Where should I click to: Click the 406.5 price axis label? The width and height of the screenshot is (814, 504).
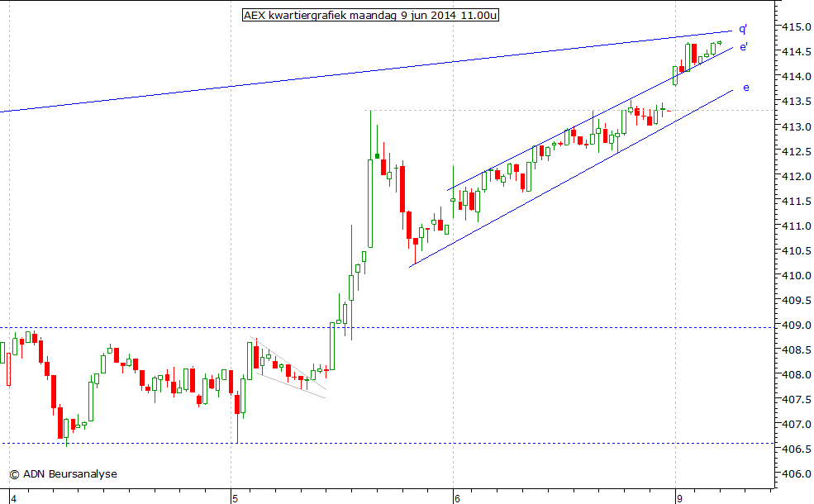point(797,449)
